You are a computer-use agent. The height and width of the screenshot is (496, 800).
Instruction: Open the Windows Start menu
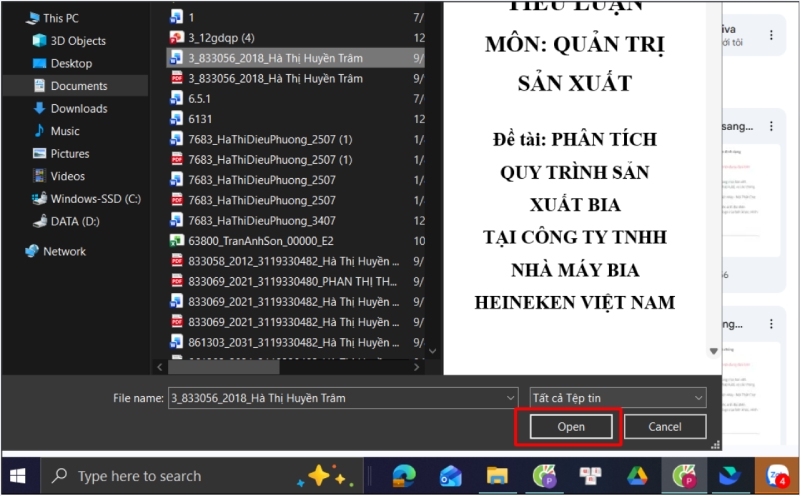pos(18,476)
